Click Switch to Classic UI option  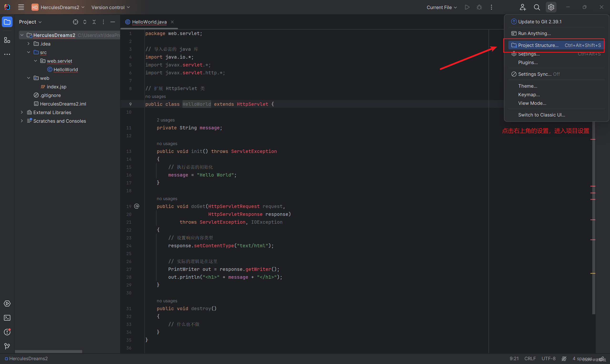[542, 115]
